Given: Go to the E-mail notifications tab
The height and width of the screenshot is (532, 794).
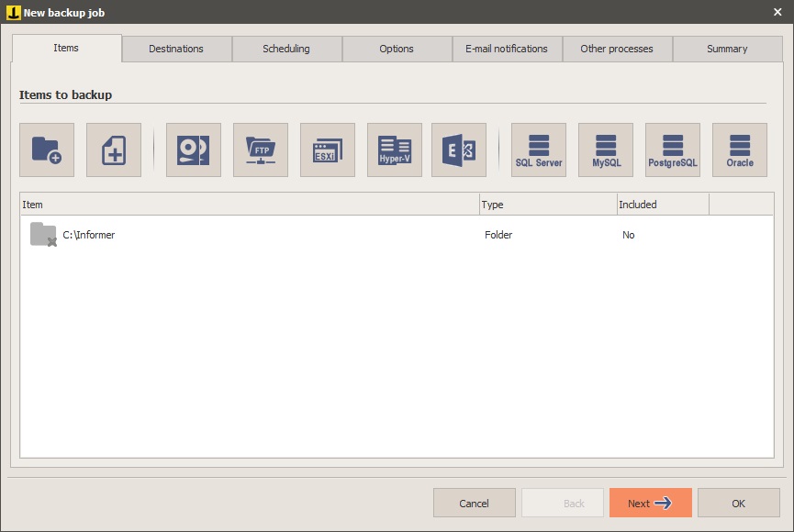Looking at the screenshot, I should [x=507, y=49].
